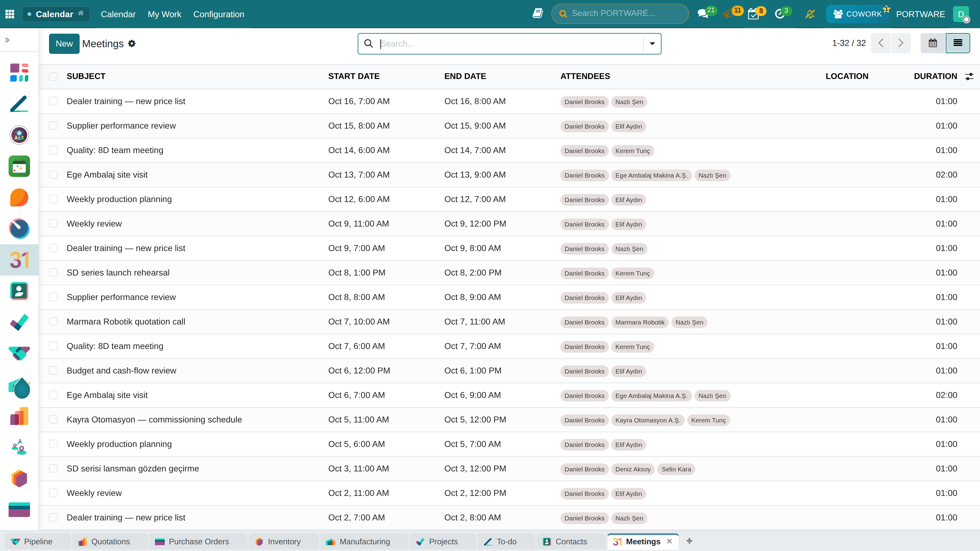Sort by the START DATE column header
The height and width of the screenshot is (551, 980).
pyautogui.click(x=354, y=76)
